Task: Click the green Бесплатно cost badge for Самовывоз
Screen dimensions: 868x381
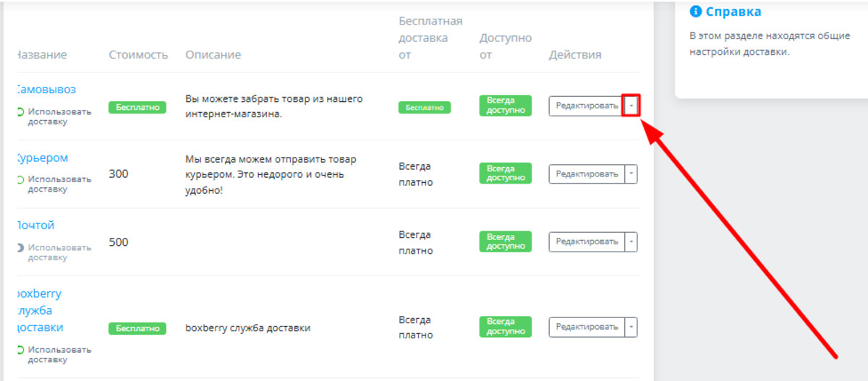Action: pyautogui.click(x=137, y=107)
